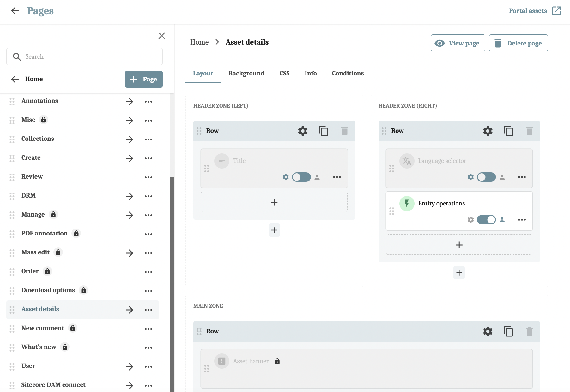The width and height of the screenshot is (570, 392).
Task: Open settings for the Title component row
Action: point(285,177)
